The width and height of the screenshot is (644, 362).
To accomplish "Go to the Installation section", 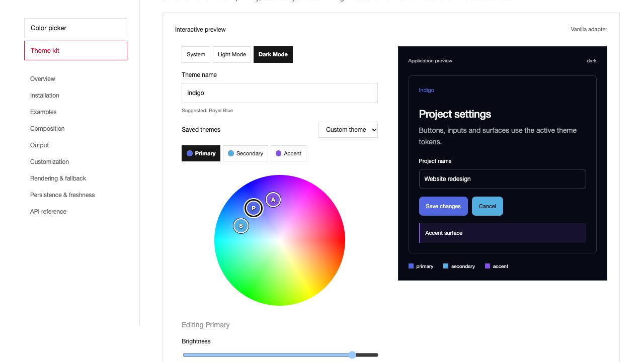I will pos(45,96).
